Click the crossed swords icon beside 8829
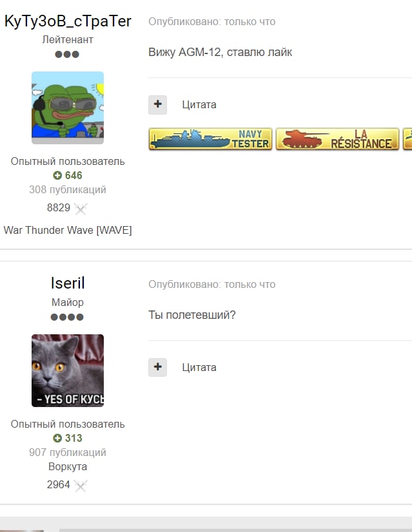 click(x=81, y=209)
